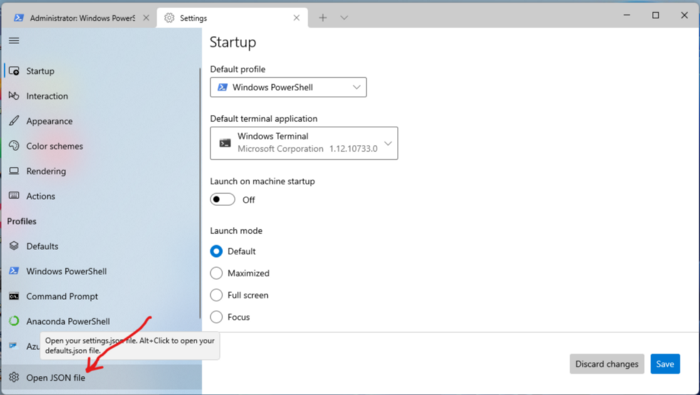Click the gear icon beside Open JSON file
Viewport: 700px width, 395px height.
pyautogui.click(x=14, y=378)
